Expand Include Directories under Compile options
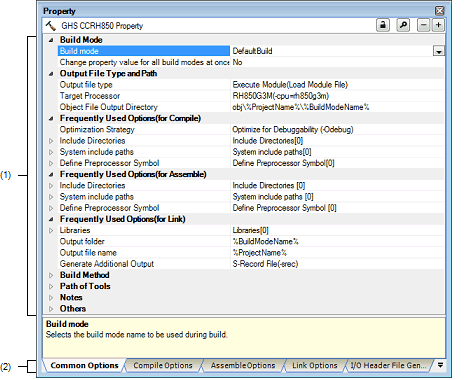The height and width of the screenshot is (380, 474). pos(51,141)
